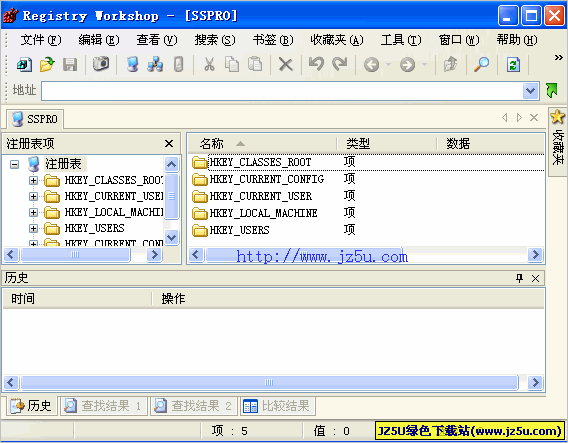The image size is (568, 443).
Task: Expand the toolbar overflow chevron
Action: pos(559,57)
